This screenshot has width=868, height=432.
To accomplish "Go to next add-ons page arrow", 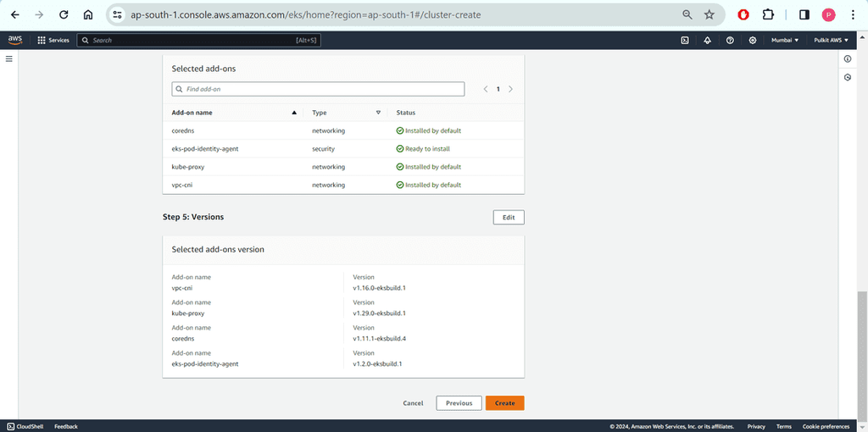I will click(510, 89).
